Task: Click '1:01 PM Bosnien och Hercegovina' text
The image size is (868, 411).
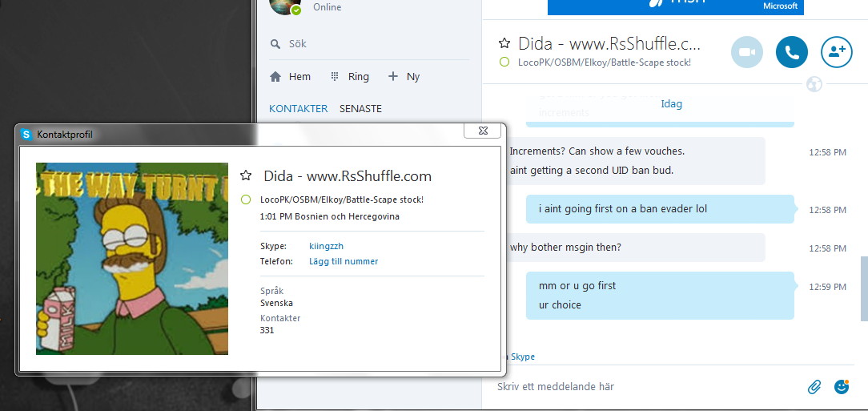Action: coord(329,216)
